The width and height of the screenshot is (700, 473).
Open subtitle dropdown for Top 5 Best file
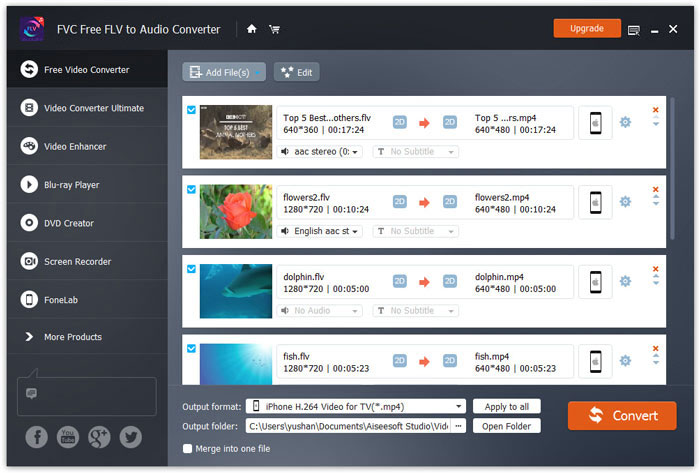[416, 152]
